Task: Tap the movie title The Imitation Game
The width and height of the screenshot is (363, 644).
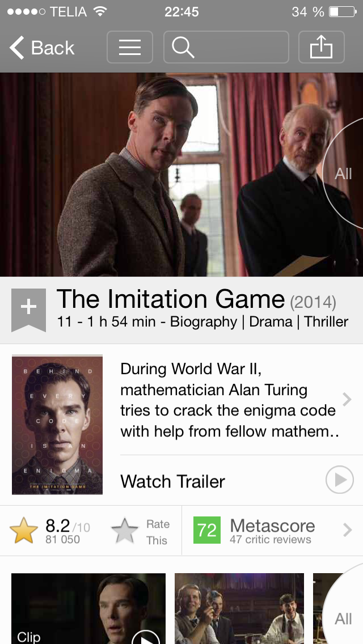Action: (171, 299)
